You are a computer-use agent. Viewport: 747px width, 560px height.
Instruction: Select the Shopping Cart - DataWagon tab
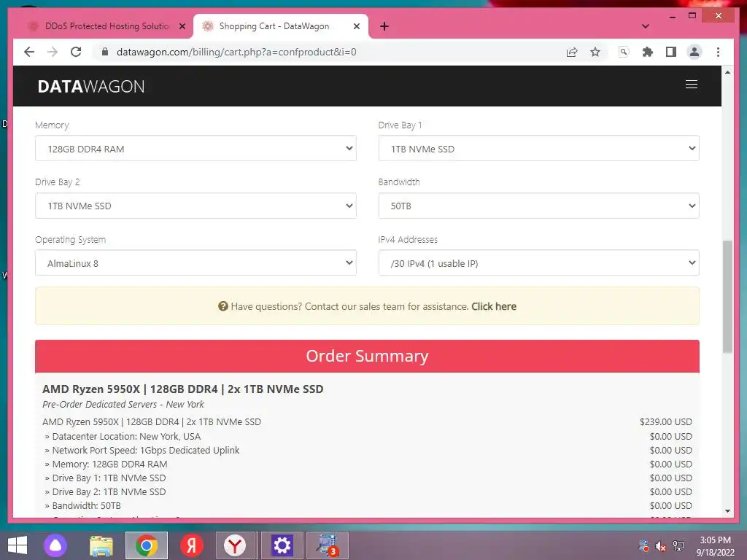click(x=274, y=26)
